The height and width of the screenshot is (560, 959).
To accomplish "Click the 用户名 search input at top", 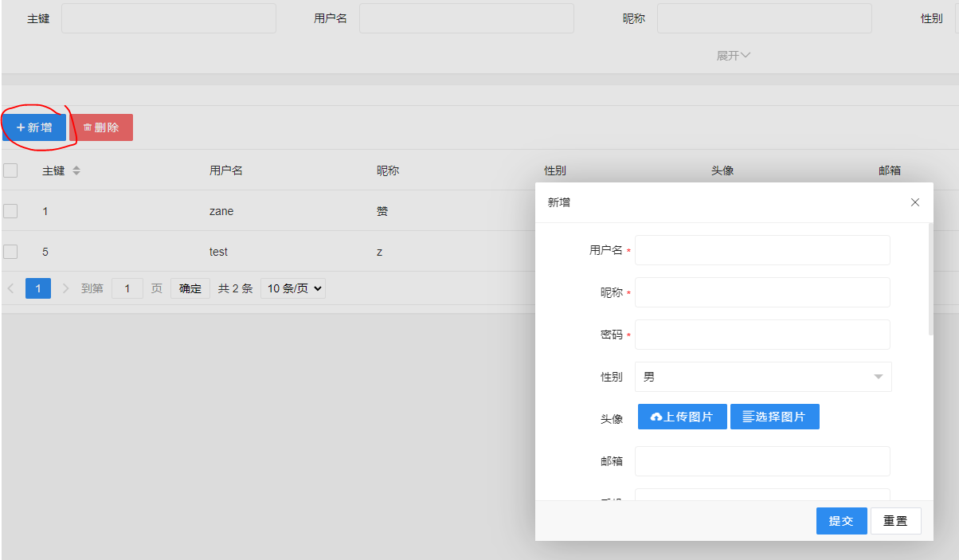I will [467, 18].
